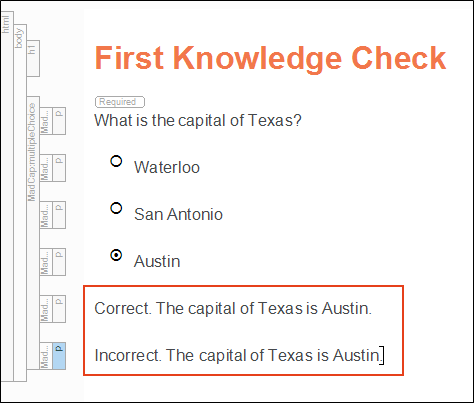Click the h1 structure bar
The height and width of the screenshot is (403, 474).
click(33, 58)
